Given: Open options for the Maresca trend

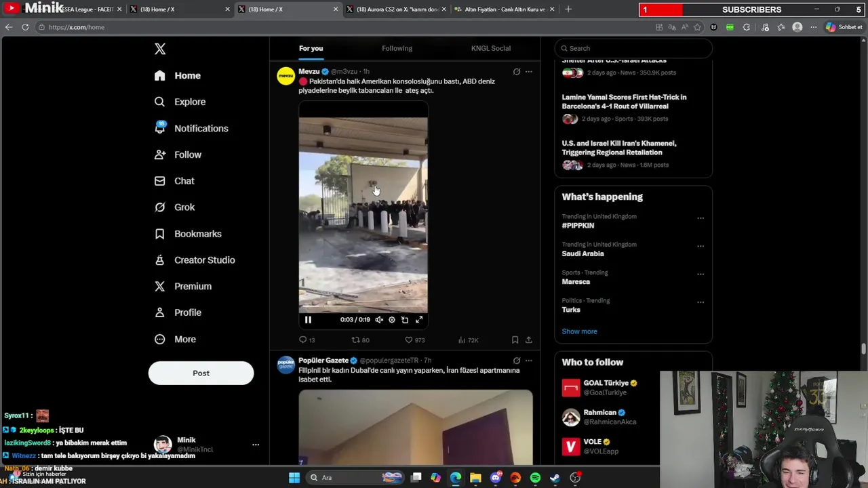Looking at the screenshot, I should pos(701,274).
